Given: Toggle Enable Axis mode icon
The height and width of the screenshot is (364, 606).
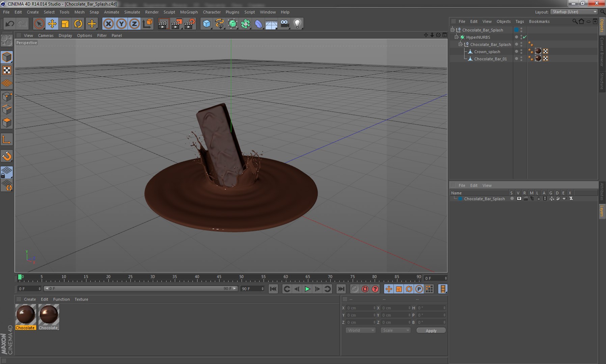Looking at the screenshot, I should [x=7, y=140].
